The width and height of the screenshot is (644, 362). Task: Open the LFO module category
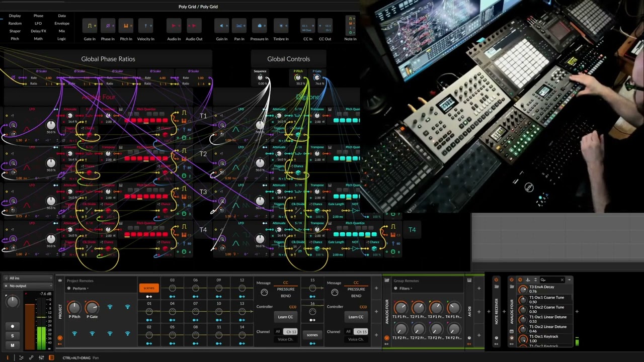coord(38,23)
